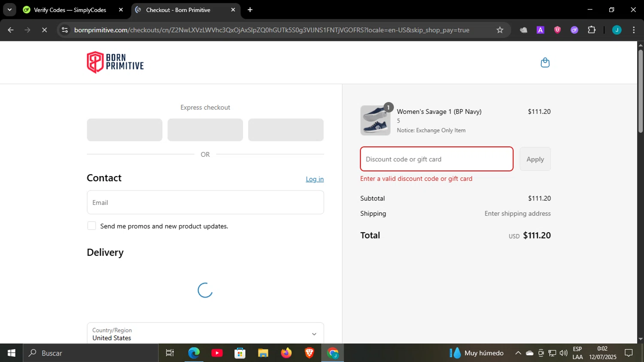Launch Firefox from taskbar
644x362 pixels.
click(x=286, y=353)
